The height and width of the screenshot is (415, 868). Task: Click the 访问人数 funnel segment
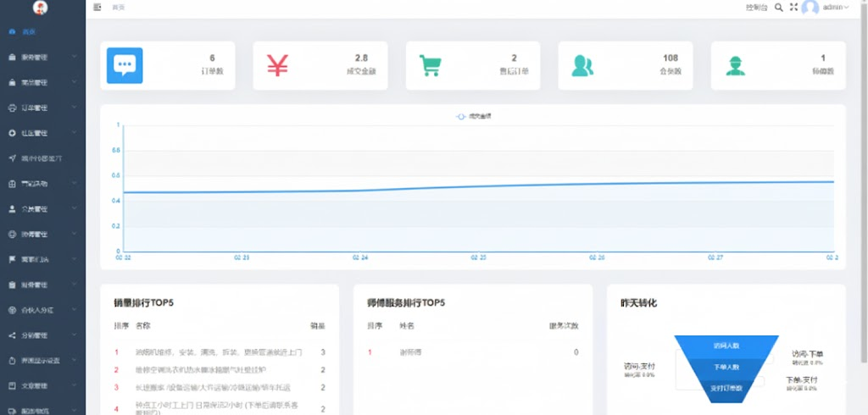(x=726, y=346)
